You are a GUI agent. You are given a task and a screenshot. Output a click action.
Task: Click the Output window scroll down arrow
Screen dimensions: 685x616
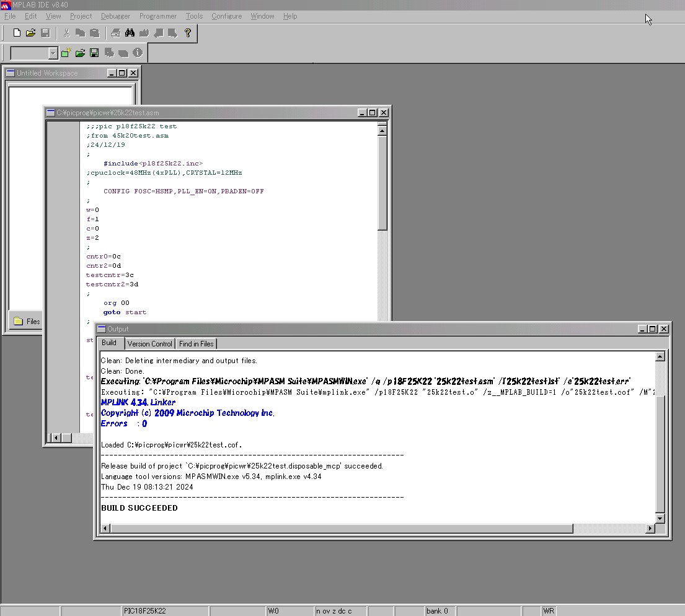tap(660, 519)
